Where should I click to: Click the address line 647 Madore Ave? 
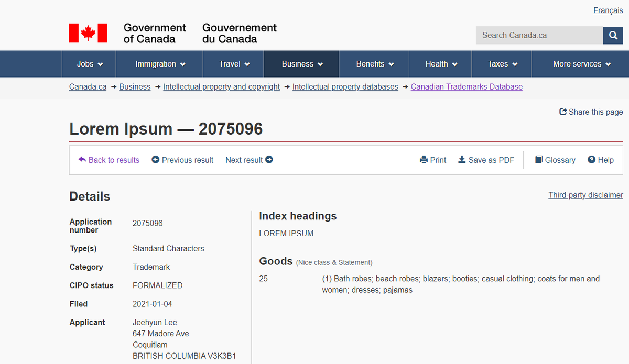[161, 334]
